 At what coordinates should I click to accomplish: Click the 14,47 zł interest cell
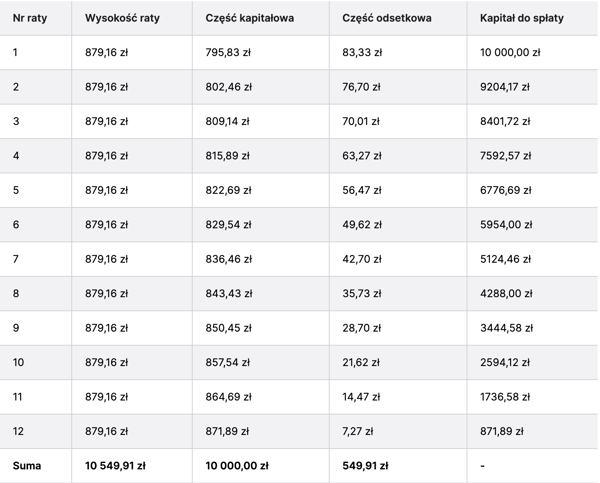click(x=361, y=397)
